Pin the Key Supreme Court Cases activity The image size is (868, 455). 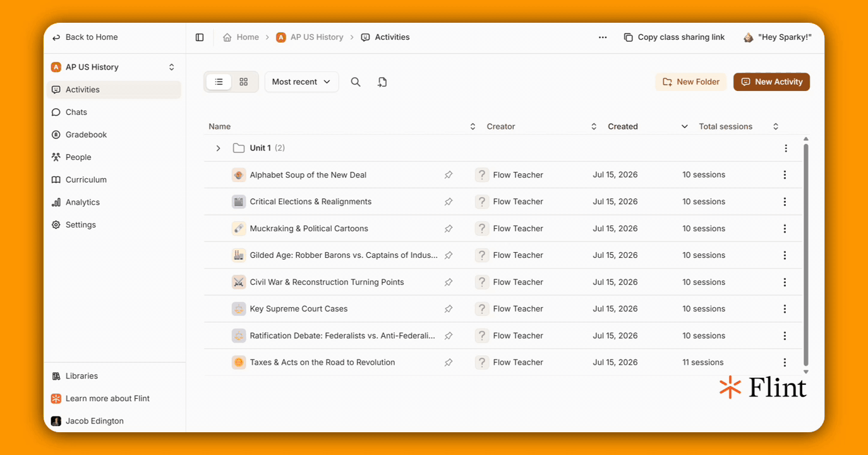point(449,309)
